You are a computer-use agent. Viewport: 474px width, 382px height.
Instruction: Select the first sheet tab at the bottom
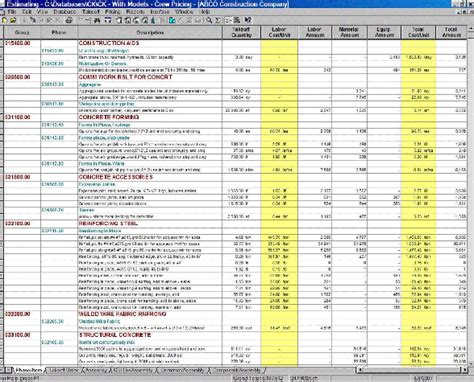click(x=29, y=370)
